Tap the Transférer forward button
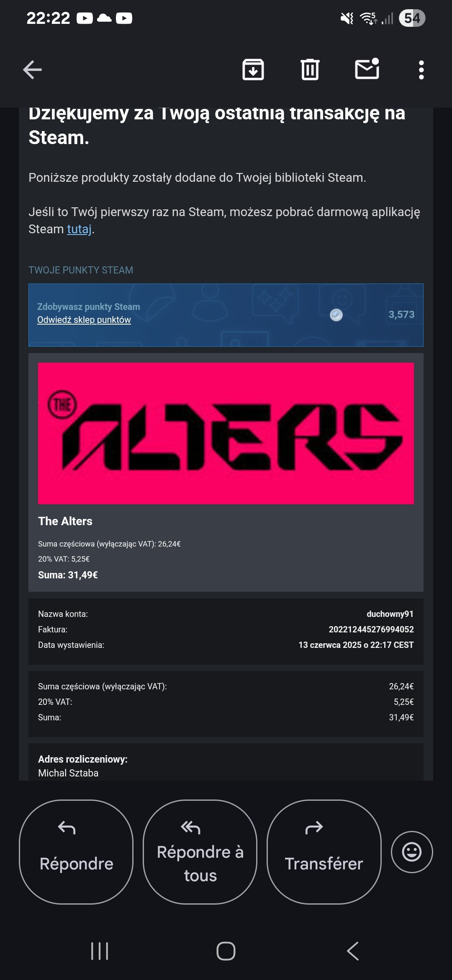The height and width of the screenshot is (980, 452). (x=324, y=852)
